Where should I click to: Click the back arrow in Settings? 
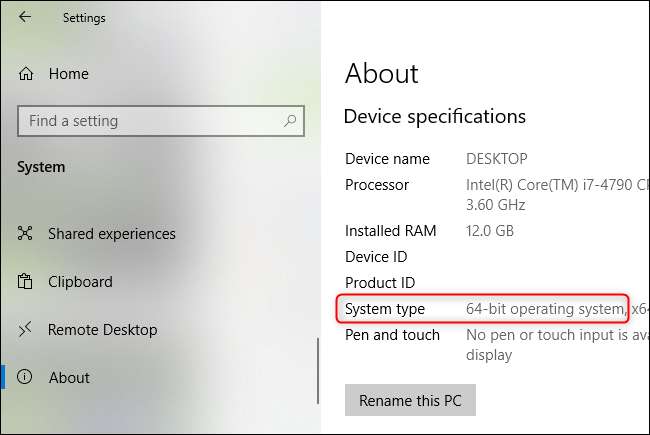point(25,17)
